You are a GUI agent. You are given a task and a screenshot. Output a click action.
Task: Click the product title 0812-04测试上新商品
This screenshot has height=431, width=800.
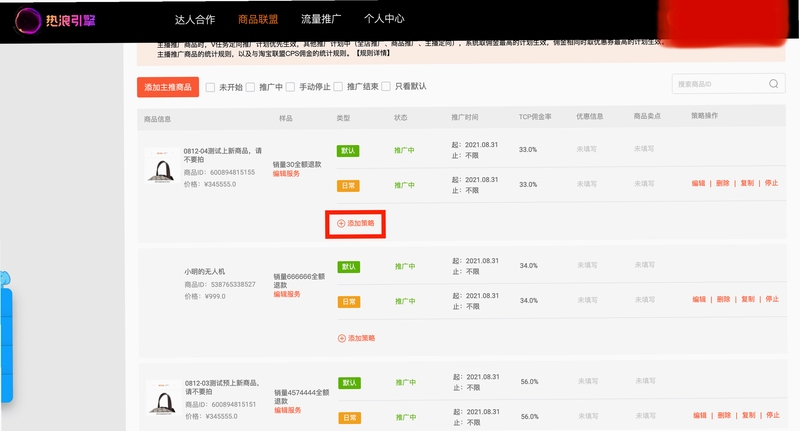(x=222, y=155)
